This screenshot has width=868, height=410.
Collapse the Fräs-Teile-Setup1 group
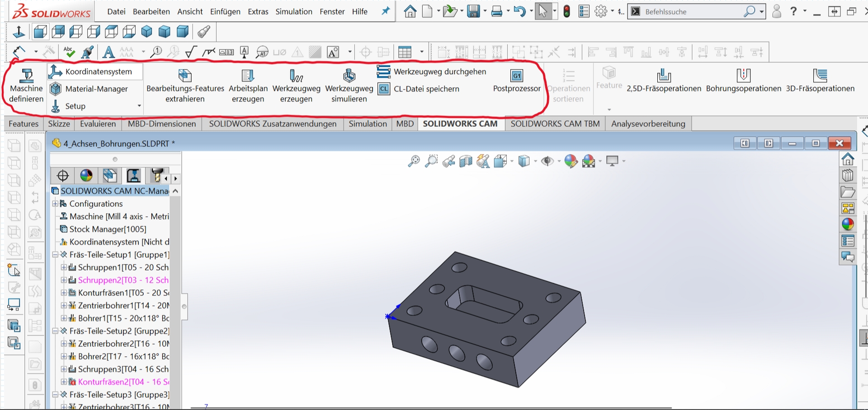click(55, 255)
